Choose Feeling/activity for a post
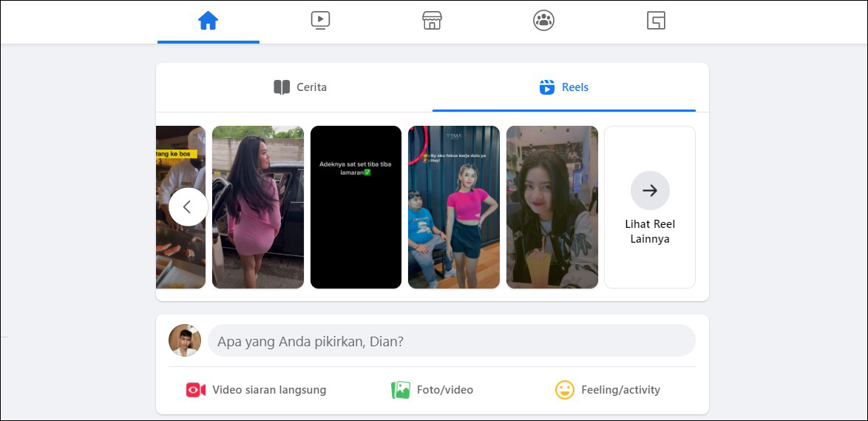868x421 pixels. (x=620, y=390)
